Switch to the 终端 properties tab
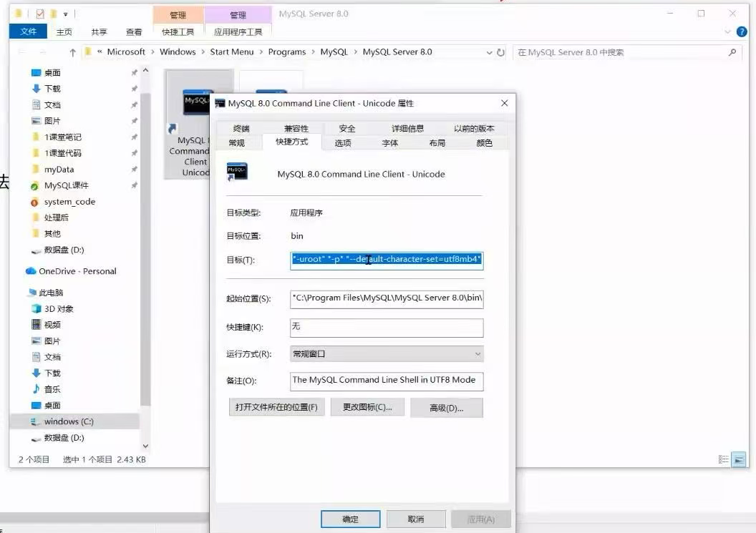 (x=241, y=128)
